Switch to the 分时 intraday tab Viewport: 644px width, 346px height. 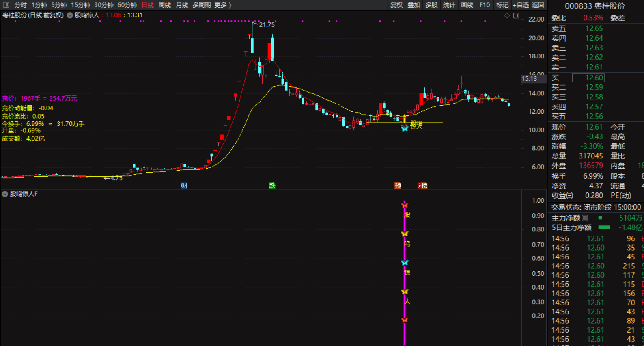[20, 5]
